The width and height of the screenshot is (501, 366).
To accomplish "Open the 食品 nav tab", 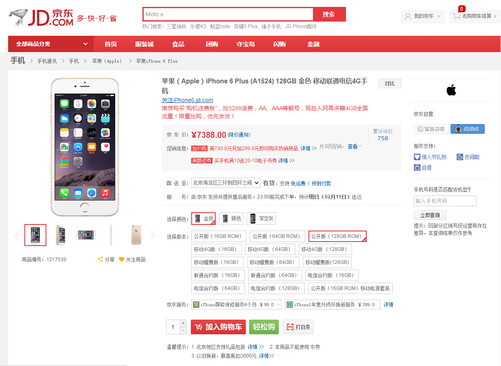I will click(x=178, y=44).
